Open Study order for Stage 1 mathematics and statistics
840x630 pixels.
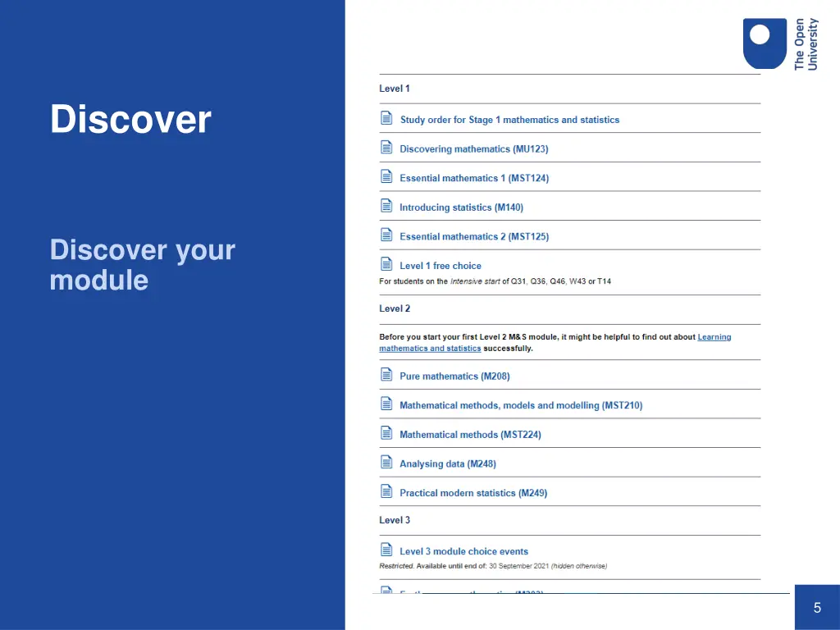pos(509,120)
